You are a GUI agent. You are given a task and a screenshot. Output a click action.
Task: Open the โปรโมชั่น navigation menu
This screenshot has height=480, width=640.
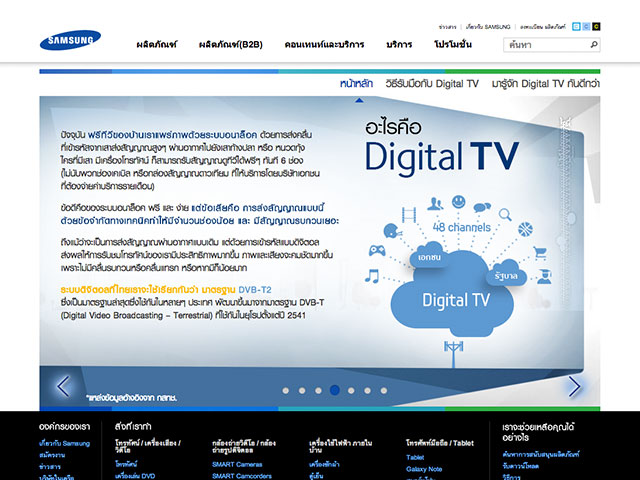tap(458, 45)
